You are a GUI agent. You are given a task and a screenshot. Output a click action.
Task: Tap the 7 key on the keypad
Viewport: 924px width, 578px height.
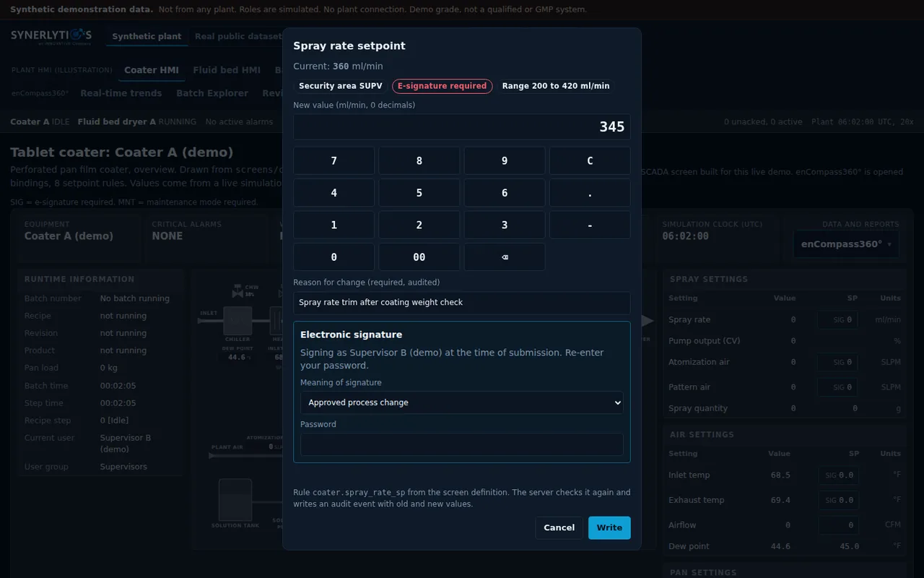pyautogui.click(x=334, y=161)
